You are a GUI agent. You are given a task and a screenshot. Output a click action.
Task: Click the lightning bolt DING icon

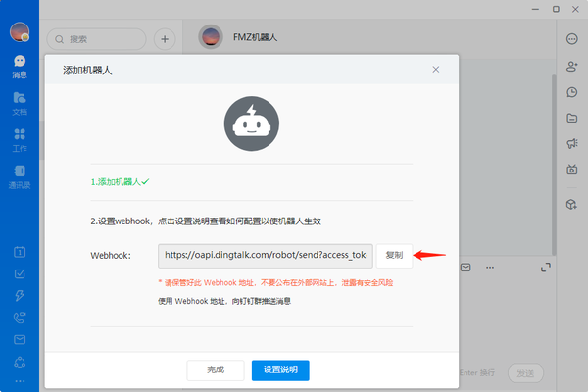pos(19,296)
